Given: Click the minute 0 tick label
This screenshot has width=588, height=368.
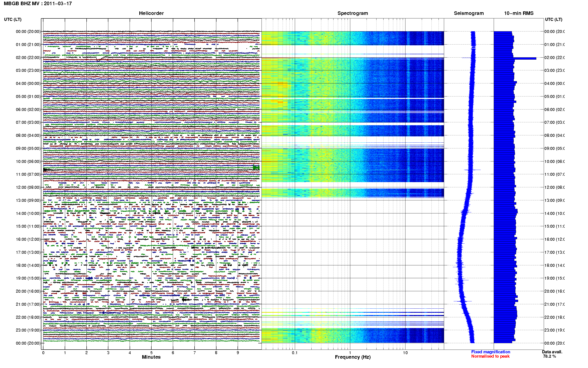Looking at the screenshot, I should pos(43,353).
